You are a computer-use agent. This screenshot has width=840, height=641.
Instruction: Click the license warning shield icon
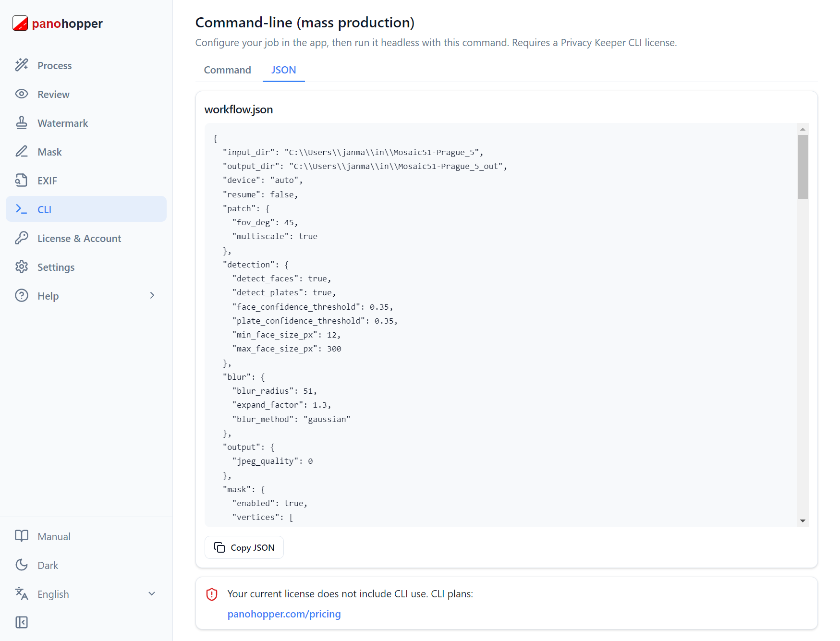tap(212, 594)
